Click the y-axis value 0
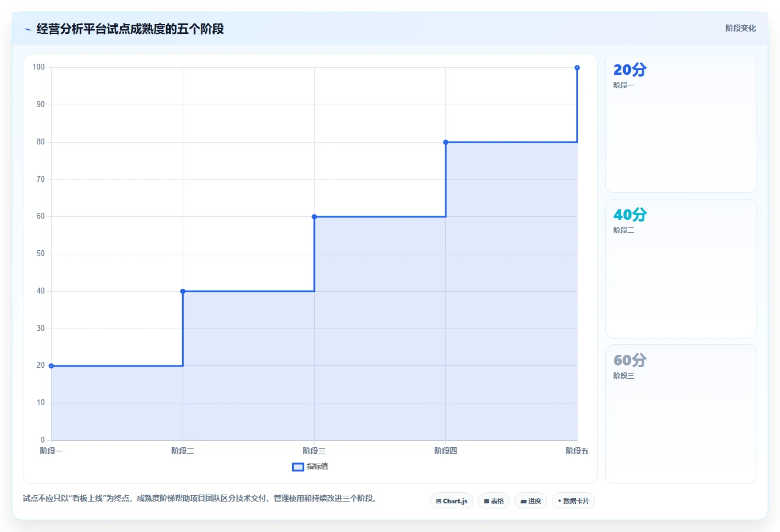 (43, 440)
